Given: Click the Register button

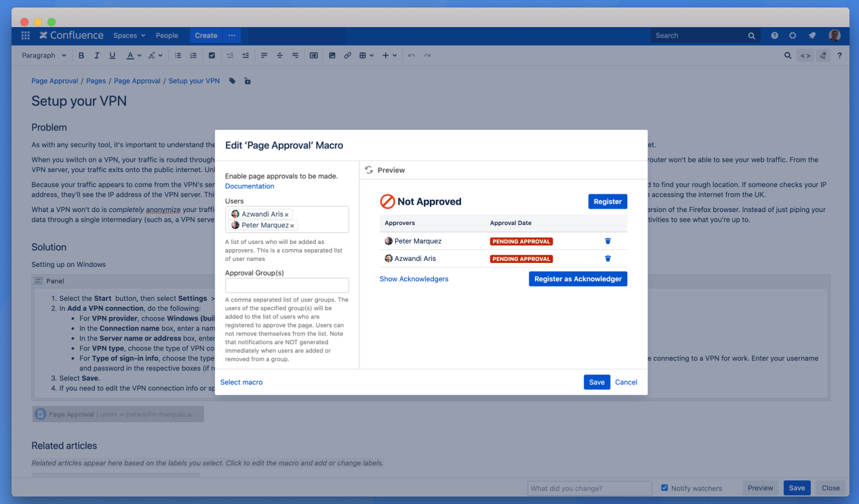Looking at the screenshot, I should coord(607,201).
